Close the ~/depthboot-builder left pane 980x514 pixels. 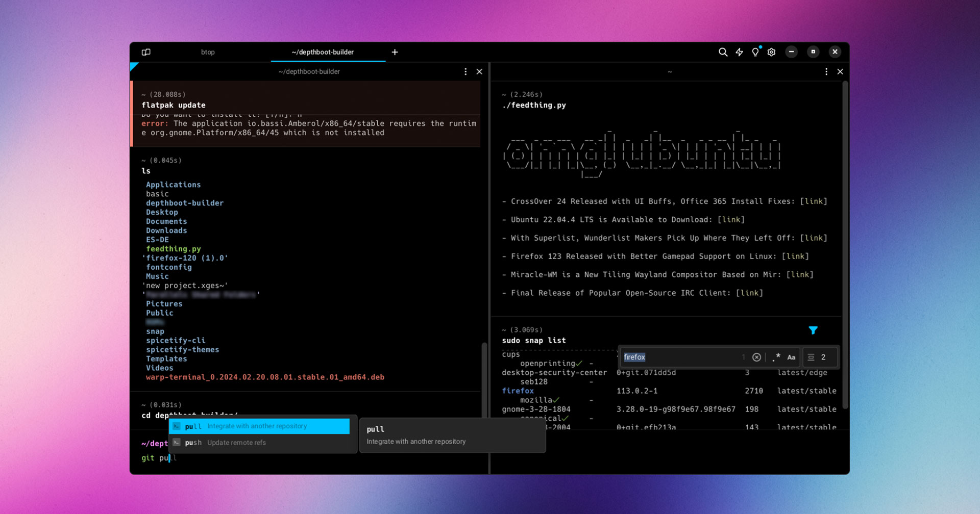point(479,72)
